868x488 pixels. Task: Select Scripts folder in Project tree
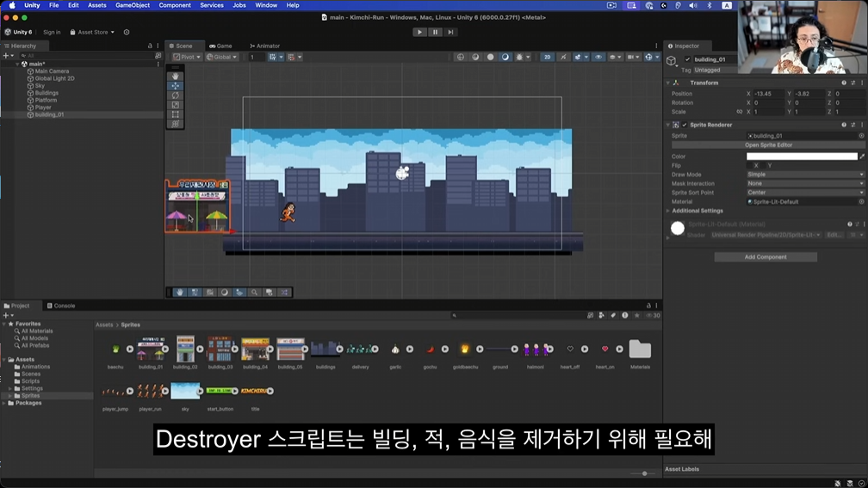pyautogui.click(x=30, y=381)
